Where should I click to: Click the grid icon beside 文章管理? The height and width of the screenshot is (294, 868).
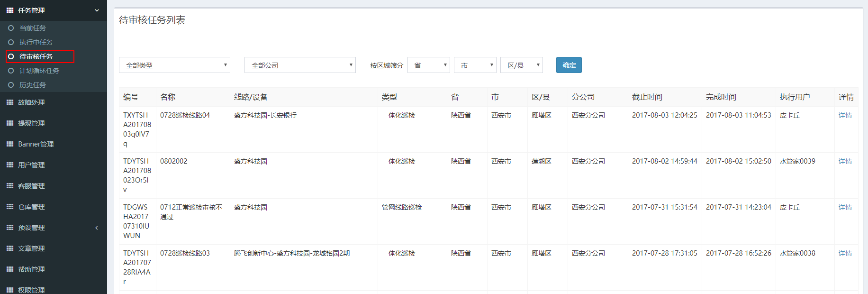pyautogui.click(x=10, y=248)
